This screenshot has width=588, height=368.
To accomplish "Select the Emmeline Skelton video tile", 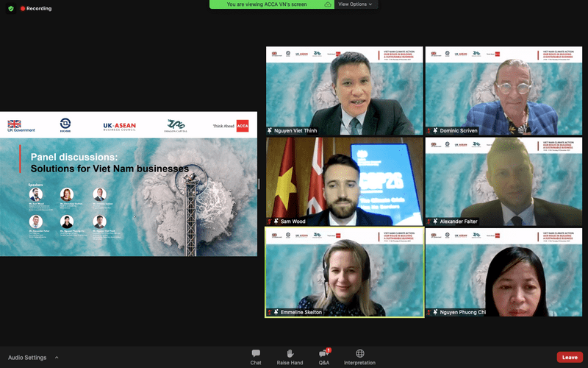I will point(344,272).
